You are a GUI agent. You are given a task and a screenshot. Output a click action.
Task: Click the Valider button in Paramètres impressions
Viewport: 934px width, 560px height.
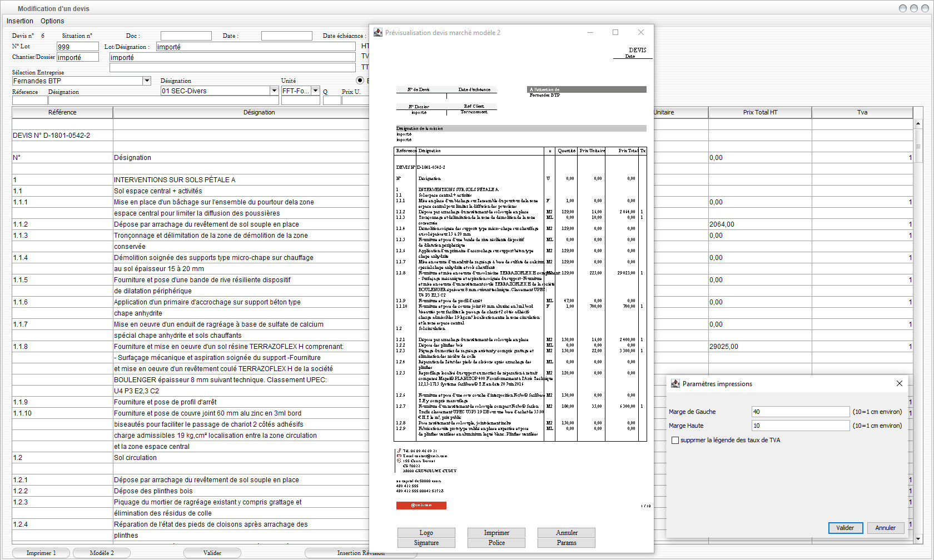pyautogui.click(x=845, y=528)
